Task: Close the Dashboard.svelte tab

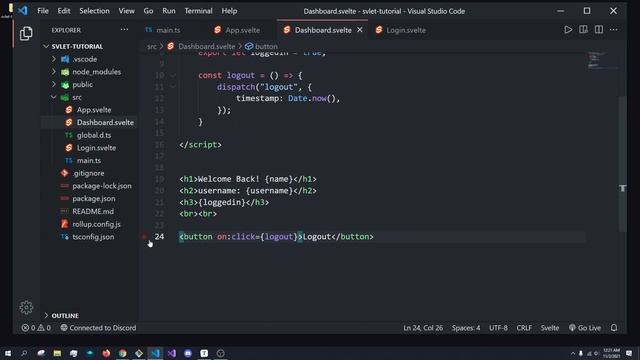Action: click(x=360, y=30)
